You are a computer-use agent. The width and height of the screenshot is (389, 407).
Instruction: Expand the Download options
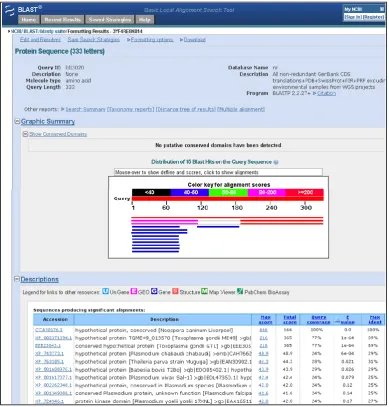[194, 40]
